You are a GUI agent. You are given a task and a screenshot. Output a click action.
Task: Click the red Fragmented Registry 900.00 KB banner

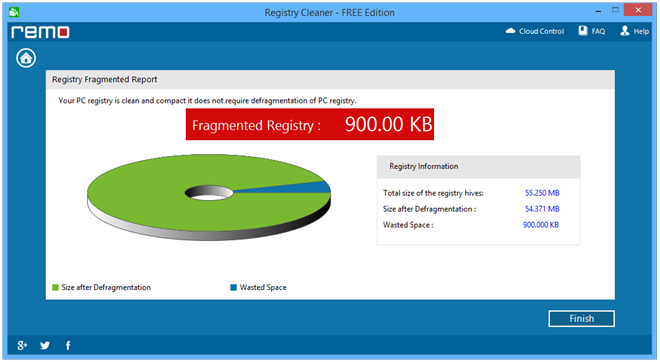(310, 125)
